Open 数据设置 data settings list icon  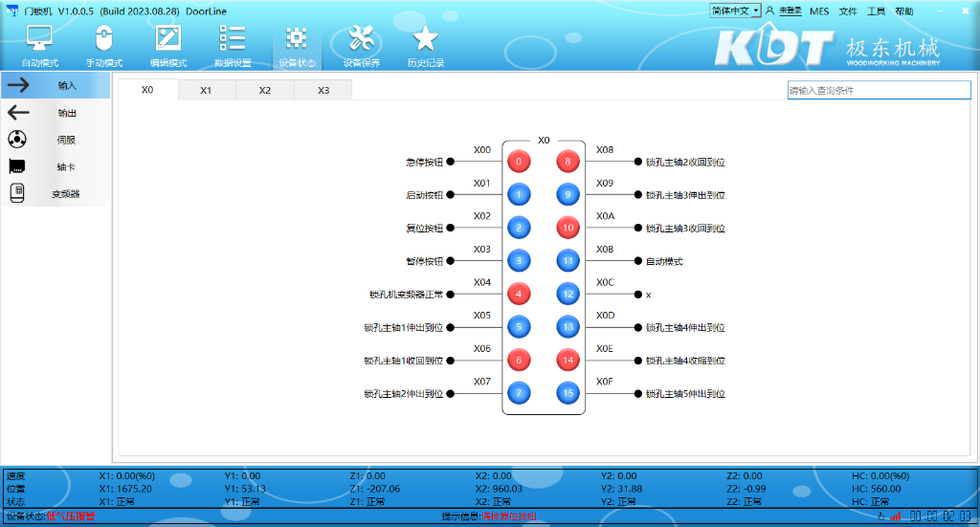point(233,40)
